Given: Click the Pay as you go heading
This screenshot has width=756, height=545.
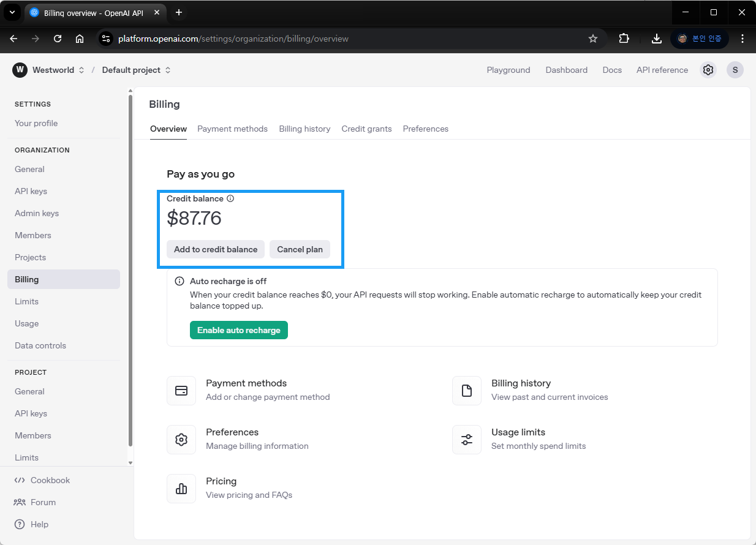Looking at the screenshot, I should tap(201, 174).
